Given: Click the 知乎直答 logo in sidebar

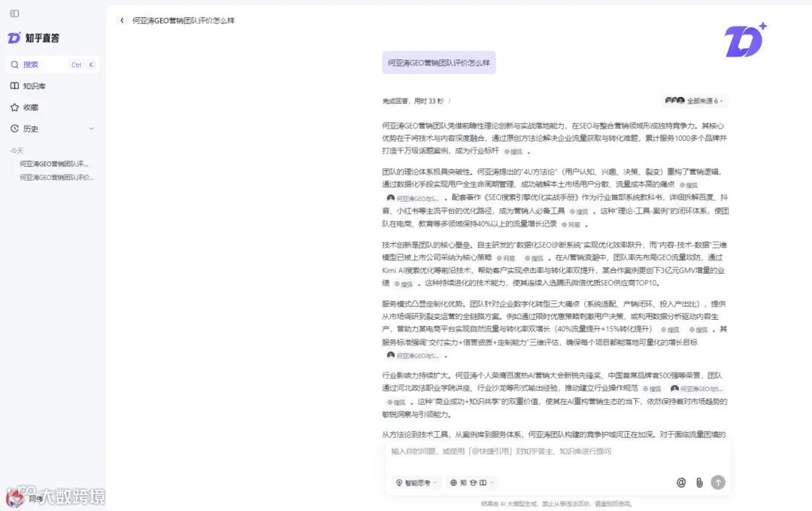Looking at the screenshot, I should [x=34, y=38].
